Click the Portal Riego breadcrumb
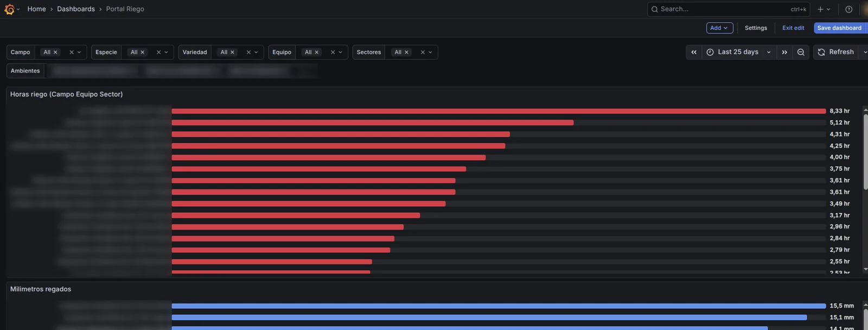The height and width of the screenshot is (330, 868). (x=125, y=9)
